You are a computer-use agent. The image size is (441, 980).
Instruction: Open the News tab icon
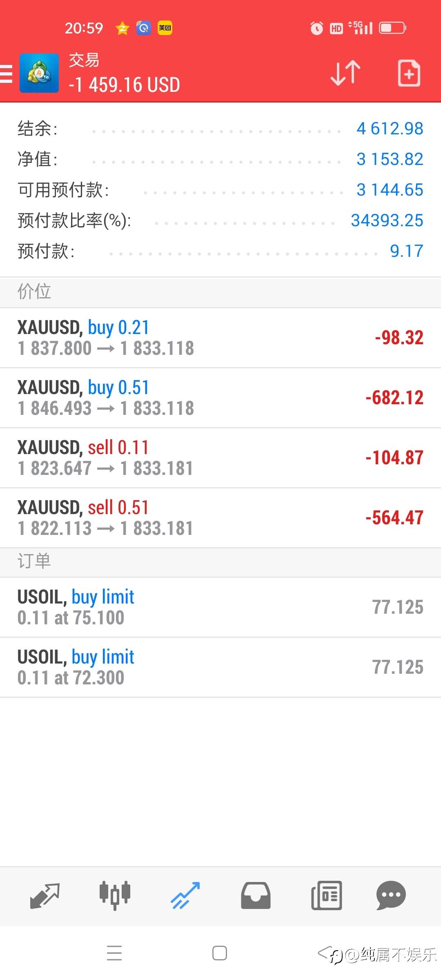click(x=326, y=895)
